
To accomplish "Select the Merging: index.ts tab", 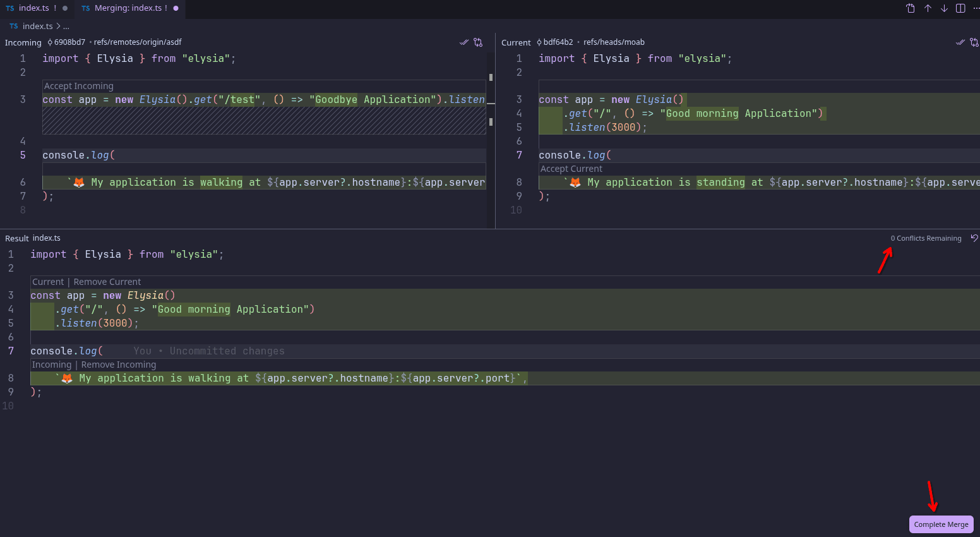I will coord(130,8).
